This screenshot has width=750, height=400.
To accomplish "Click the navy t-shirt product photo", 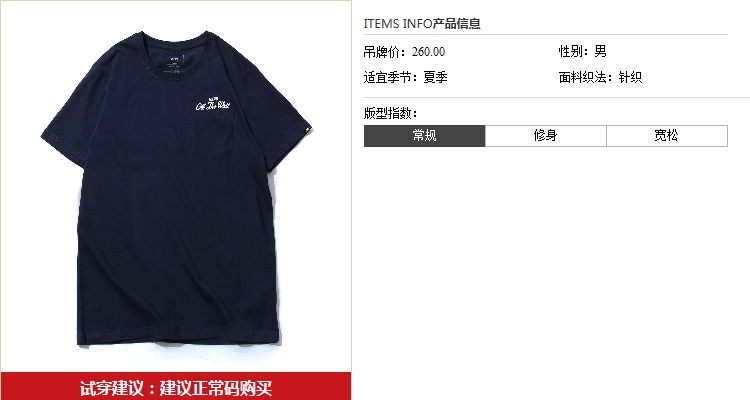I will coord(176,187).
